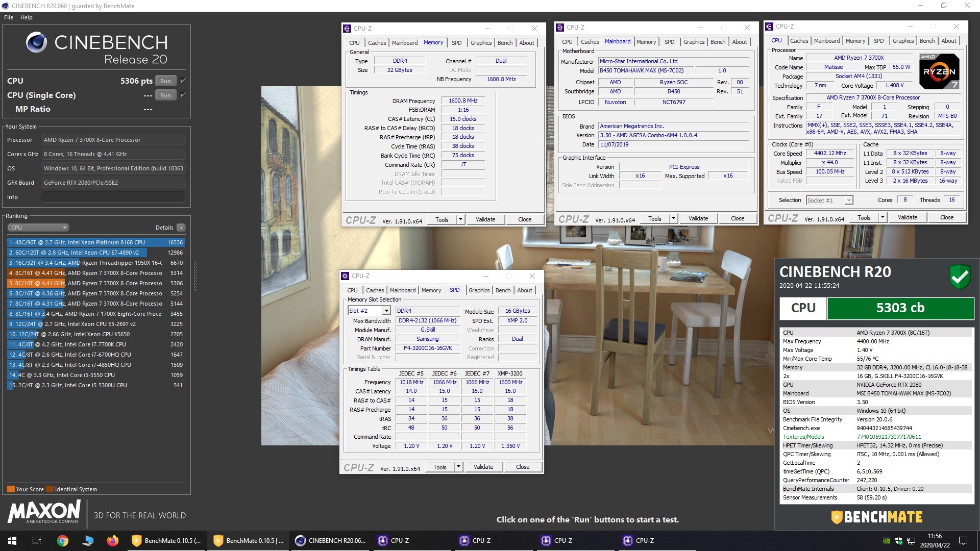
Task: Click the AMD Ryzen 7 logo image
Action: tap(939, 71)
